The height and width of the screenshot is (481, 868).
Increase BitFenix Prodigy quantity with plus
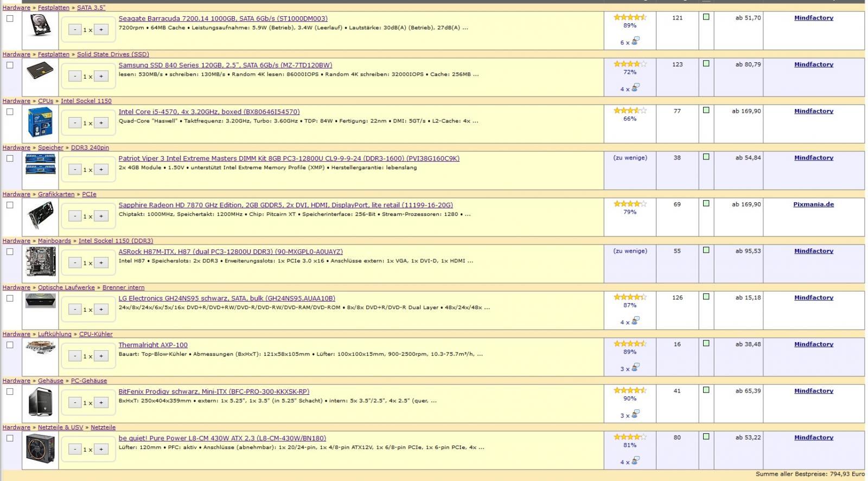coord(101,403)
